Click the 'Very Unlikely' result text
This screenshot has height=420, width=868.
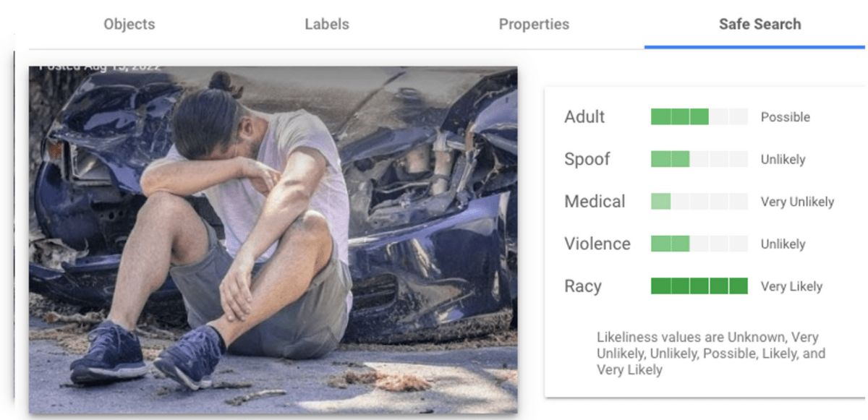[x=797, y=202]
